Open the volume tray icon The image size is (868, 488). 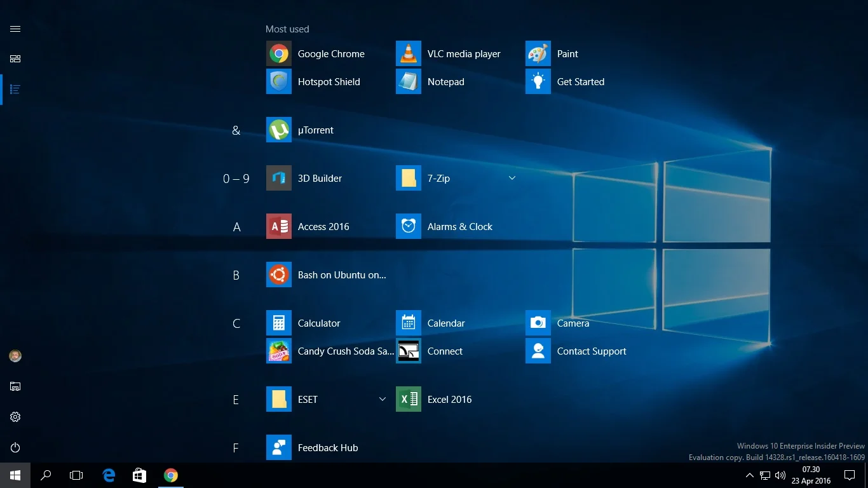click(781, 475)
